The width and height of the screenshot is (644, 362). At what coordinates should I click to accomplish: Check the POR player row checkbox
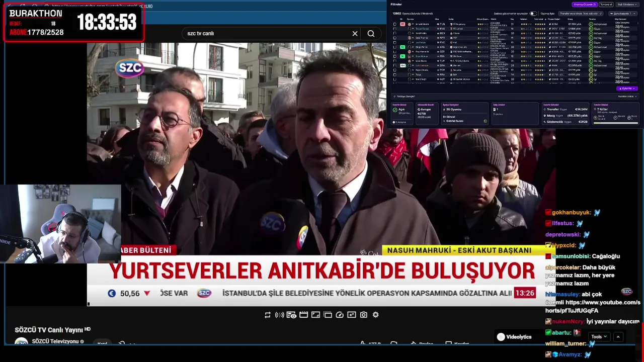pyautogui.click(x=395, y=70)
